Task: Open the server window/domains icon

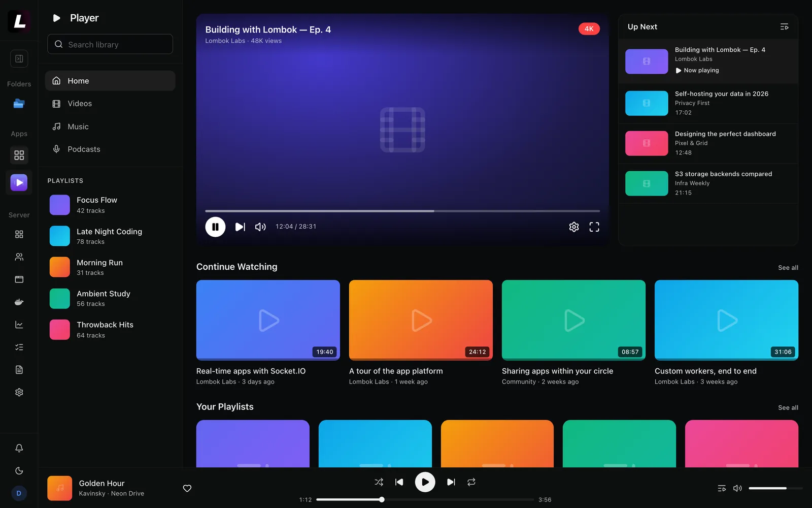Action: tap(19, 279)
